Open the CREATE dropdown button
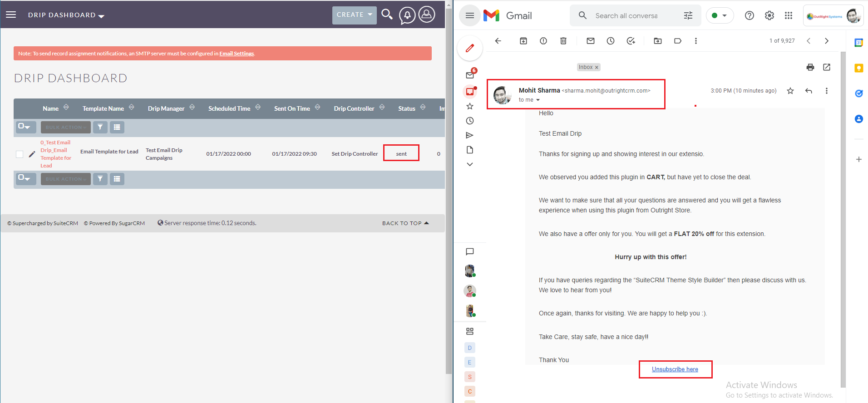868x403 pixels. tap(355, 15)
